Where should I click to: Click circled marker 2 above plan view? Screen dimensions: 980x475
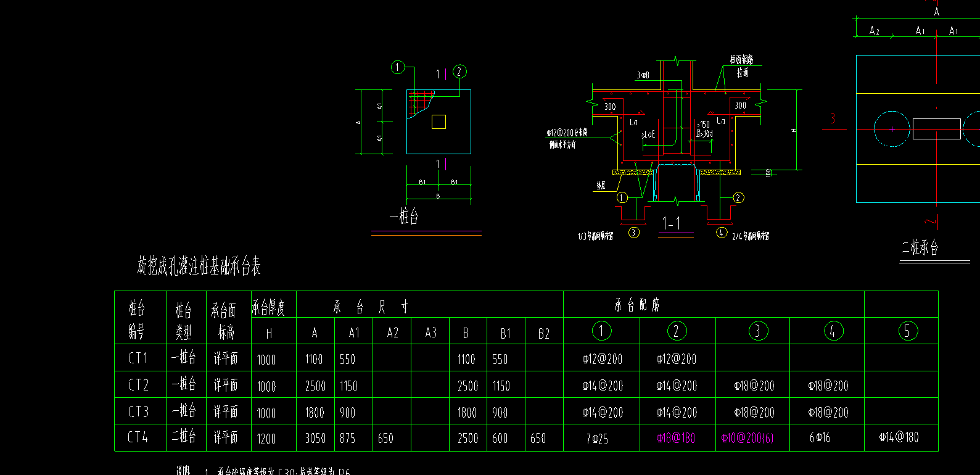[x=459, y=72]
